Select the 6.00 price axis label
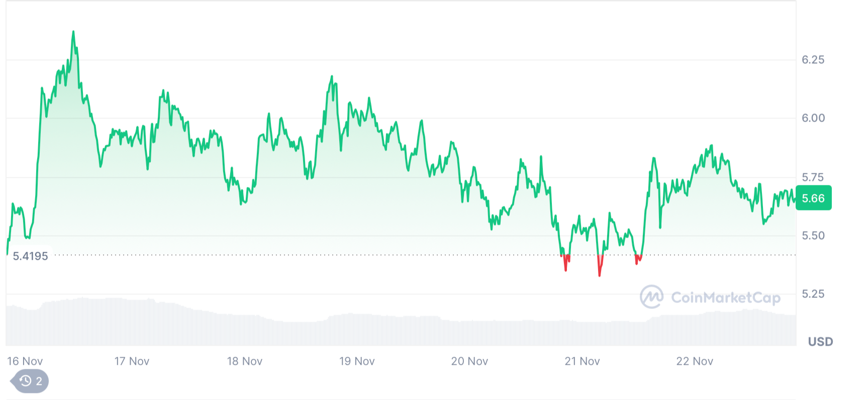 coord(813,118)
